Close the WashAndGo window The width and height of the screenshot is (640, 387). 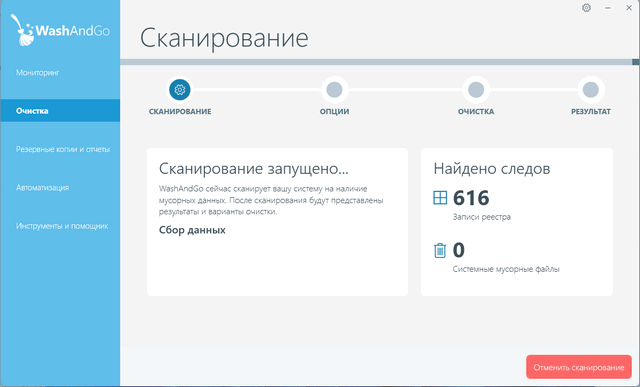[x=629, y=8]
